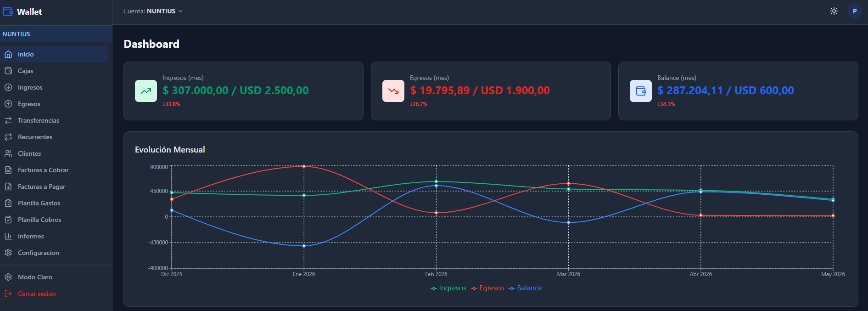Open Facturas a Cobrar
This screenshot has height=311, width=868.
click(x=54, y=170)
